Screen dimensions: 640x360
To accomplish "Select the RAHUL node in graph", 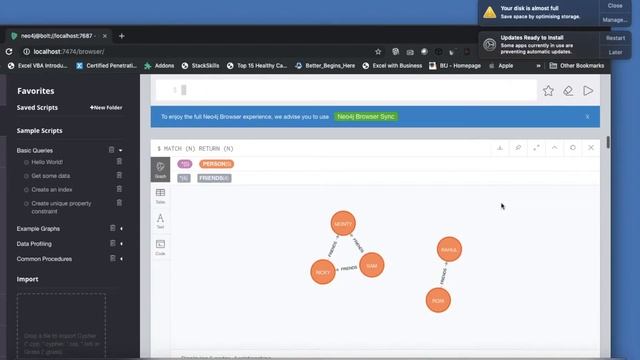I will click(x=449, y=249).
